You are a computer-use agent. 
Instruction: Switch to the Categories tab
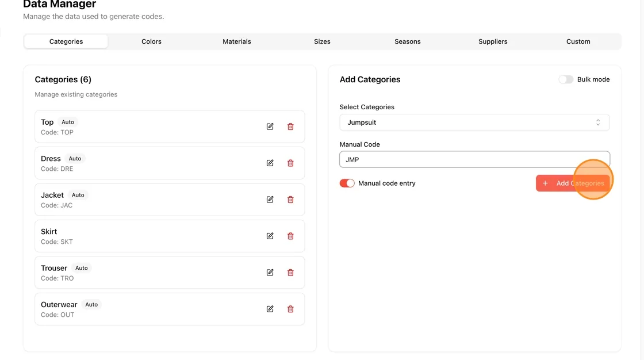coord(66,41)
